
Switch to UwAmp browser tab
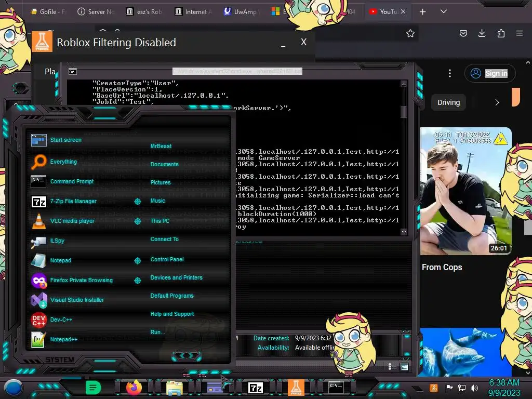[x=242, y=12]
